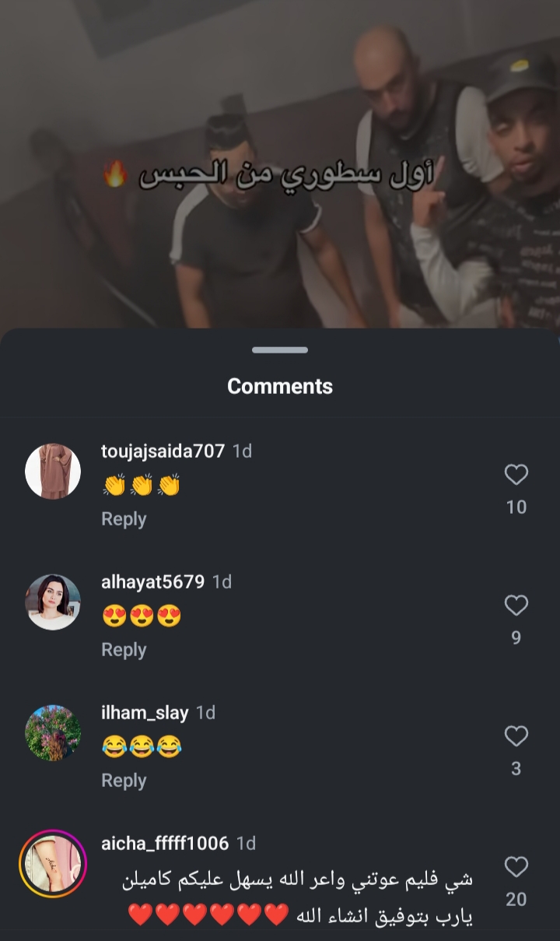View aicha_fffff1006's story ring avatar
Screen dimensions: 560x941
coord(53,863)
